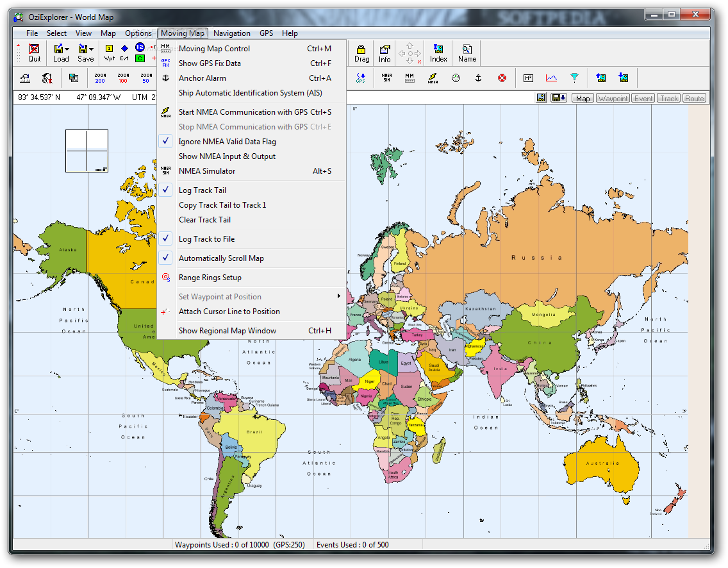Click the map overview thumbnail box
The width and height of the screenshot is (728, 568).
click(87, 151)
